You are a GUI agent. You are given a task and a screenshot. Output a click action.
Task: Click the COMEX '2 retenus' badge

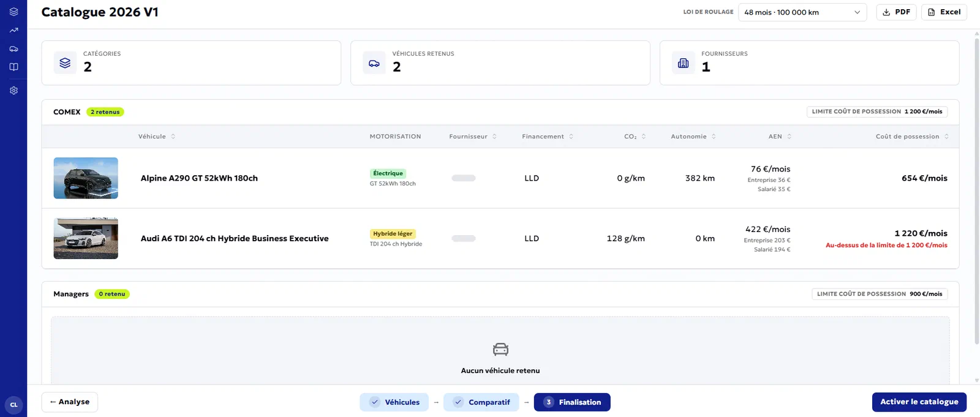105,112
